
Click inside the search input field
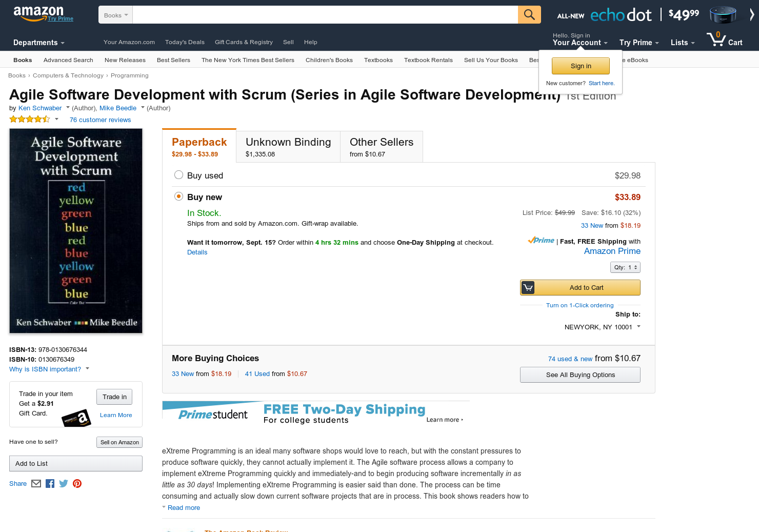[323, 14]
